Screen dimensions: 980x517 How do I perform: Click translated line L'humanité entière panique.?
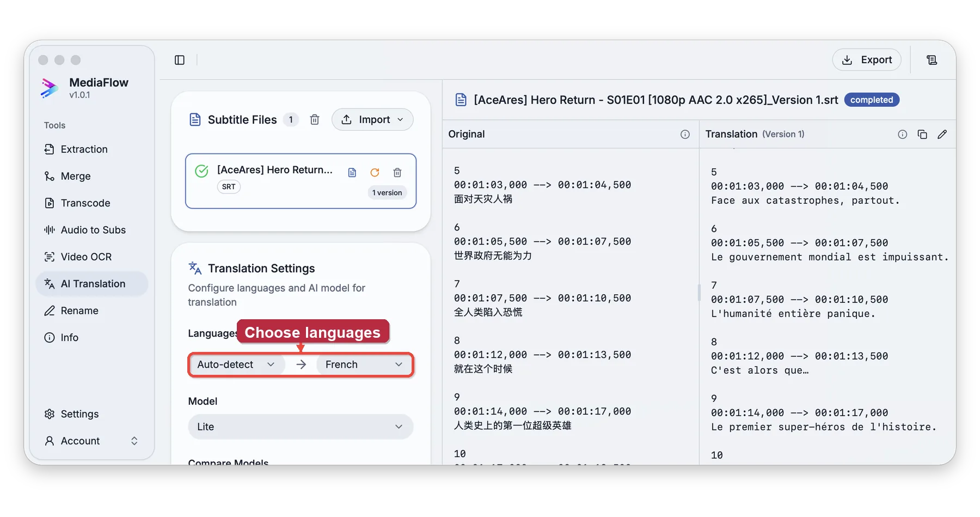[x=793, y=314]
